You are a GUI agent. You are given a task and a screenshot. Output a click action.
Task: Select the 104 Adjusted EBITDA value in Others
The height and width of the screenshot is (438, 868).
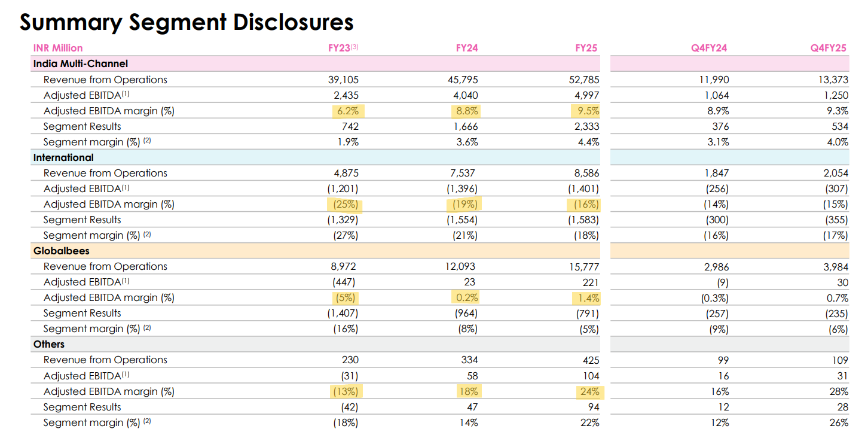(x=591, y=376)
